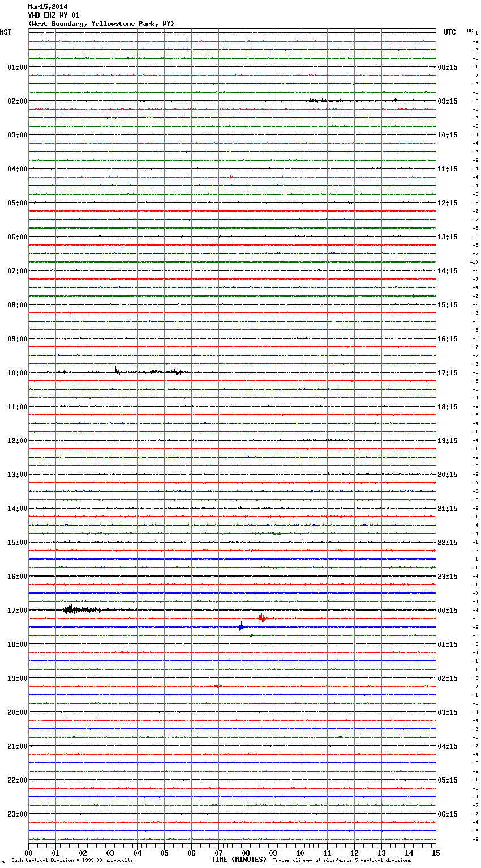Click the Traces clipped at plus/minus 5 divisions note
The width and height of the screenshot is (481, 868).
coord(342,861)
